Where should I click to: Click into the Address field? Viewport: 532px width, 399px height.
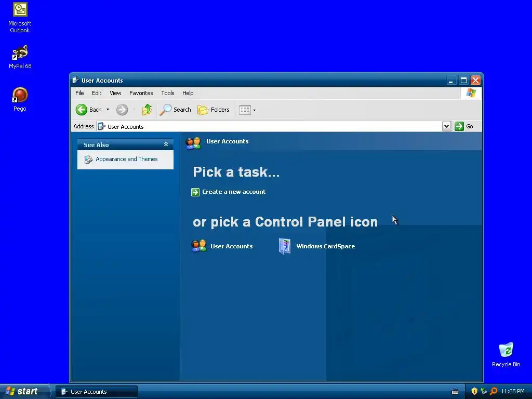pos(269,126)
